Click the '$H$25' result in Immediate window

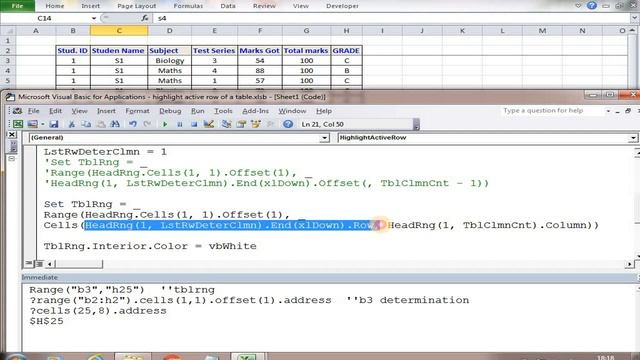pos(47,321)
